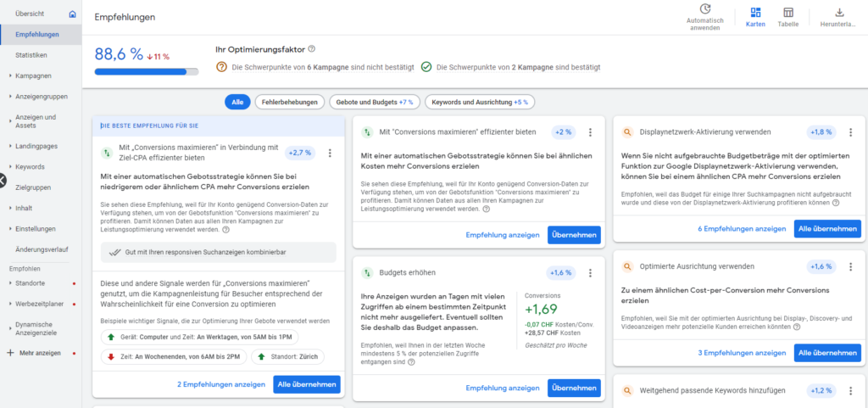
Task: Open the Automatisch anwenden icon
Action: point(704,8)
